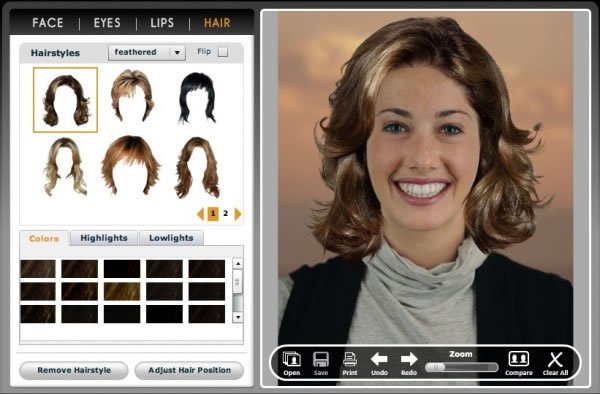Undo the last change

pyautogui.click(x=379, y=363)
